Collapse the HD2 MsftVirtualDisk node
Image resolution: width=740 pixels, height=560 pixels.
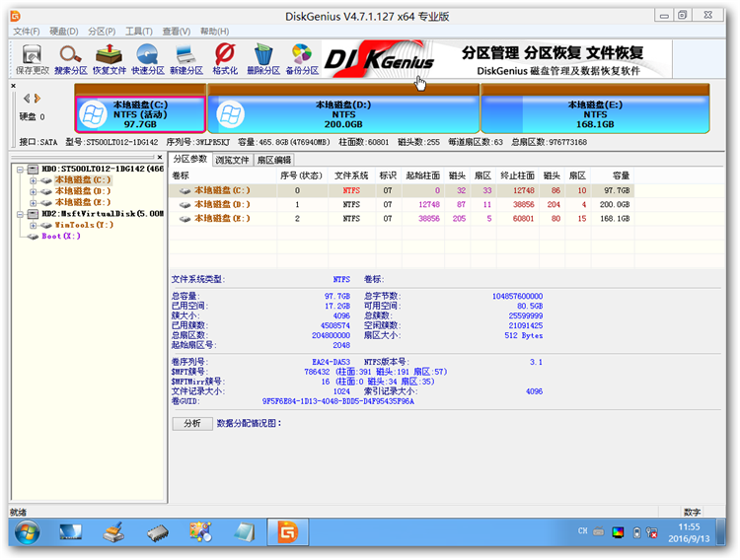[20, 214]
